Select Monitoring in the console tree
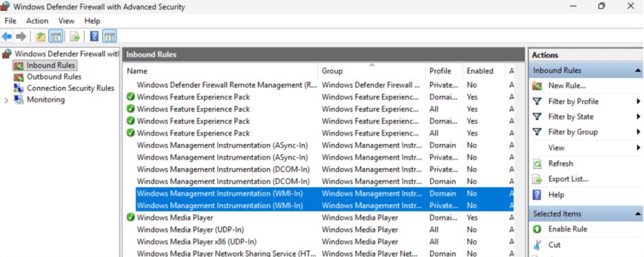This screenshot has width=644, height=257. pos(45,99)
